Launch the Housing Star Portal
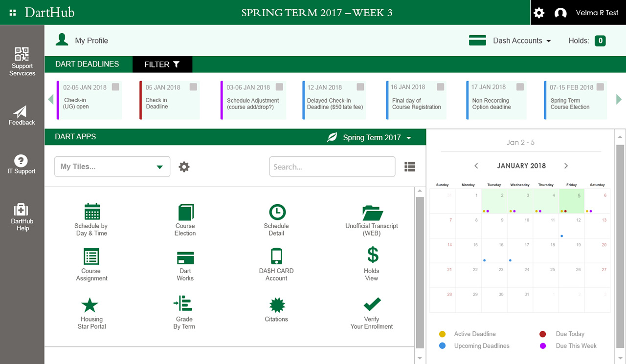The height and width of the screenshot is (364, 626). pyautogui.click(x=90, y=305)
